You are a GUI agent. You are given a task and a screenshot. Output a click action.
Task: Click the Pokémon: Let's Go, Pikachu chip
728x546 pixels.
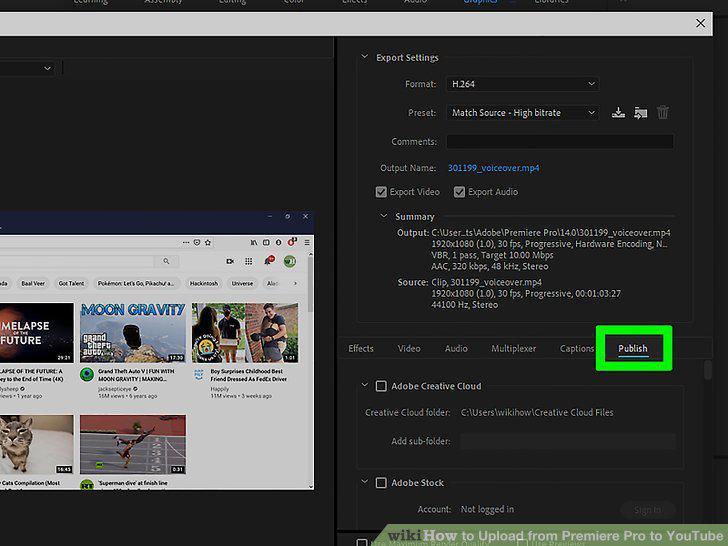pos(136,283)
